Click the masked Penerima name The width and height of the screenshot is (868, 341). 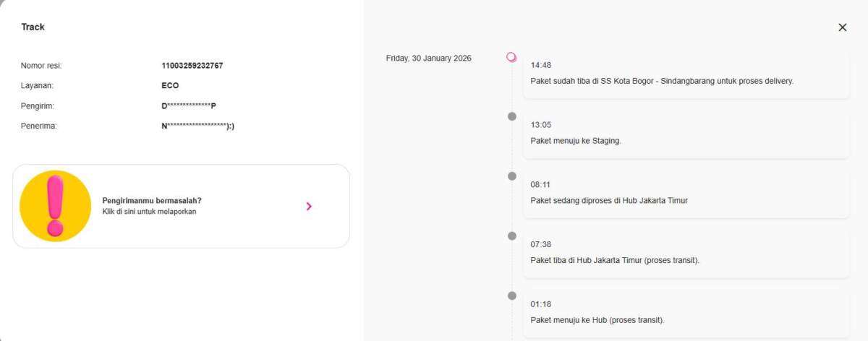point(198,126)
